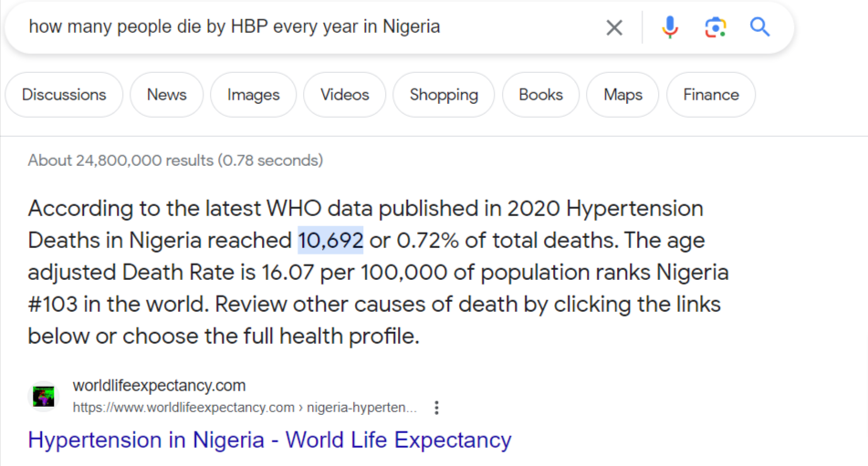This screenshot has width=868, height=466.
Task: Clear the search query with the X icon
Action: 614,27
